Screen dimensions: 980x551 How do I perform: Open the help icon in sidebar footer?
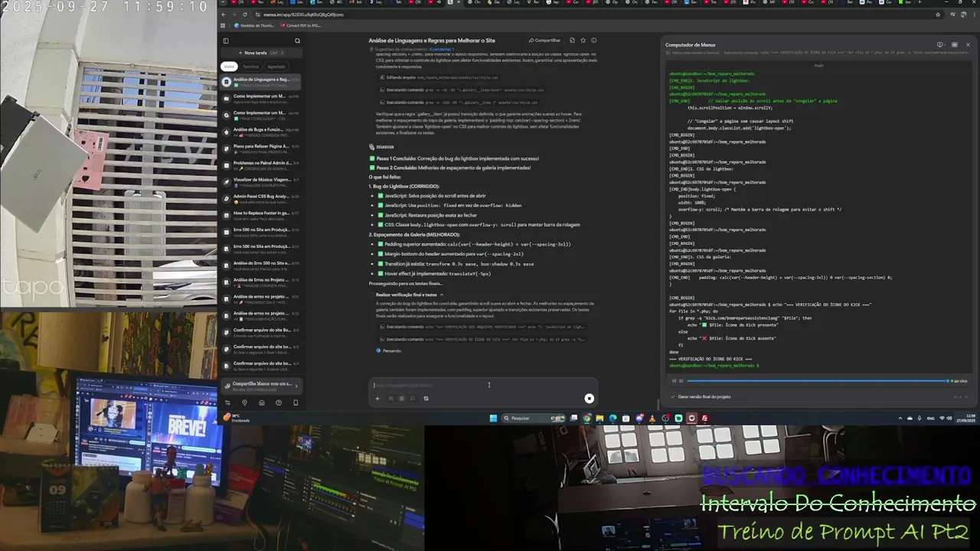278,403
